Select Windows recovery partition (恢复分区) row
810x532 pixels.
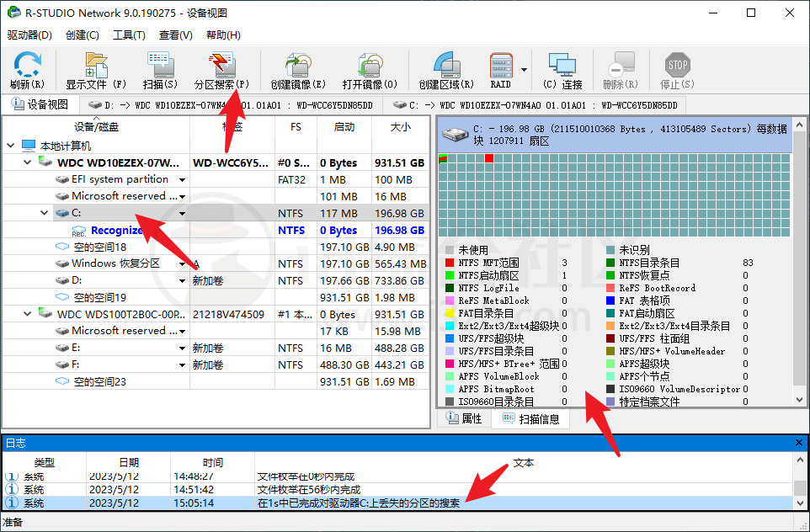pyautogui.click(x=216, y=264)
